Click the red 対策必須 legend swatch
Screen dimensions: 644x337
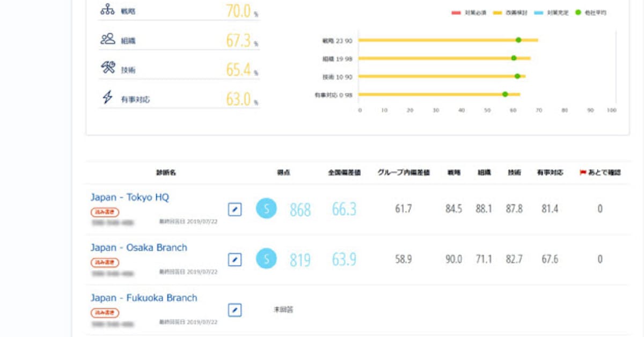point(456,12)
